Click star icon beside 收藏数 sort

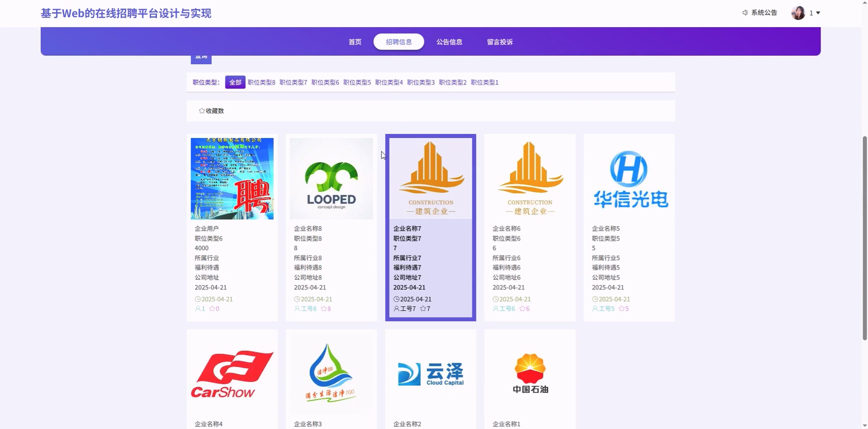(x=202, y=111)
